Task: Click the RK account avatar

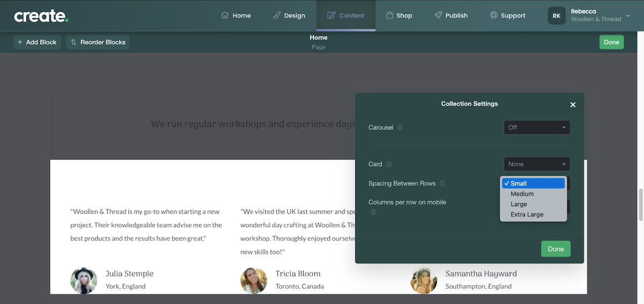Action: point(557,16)
